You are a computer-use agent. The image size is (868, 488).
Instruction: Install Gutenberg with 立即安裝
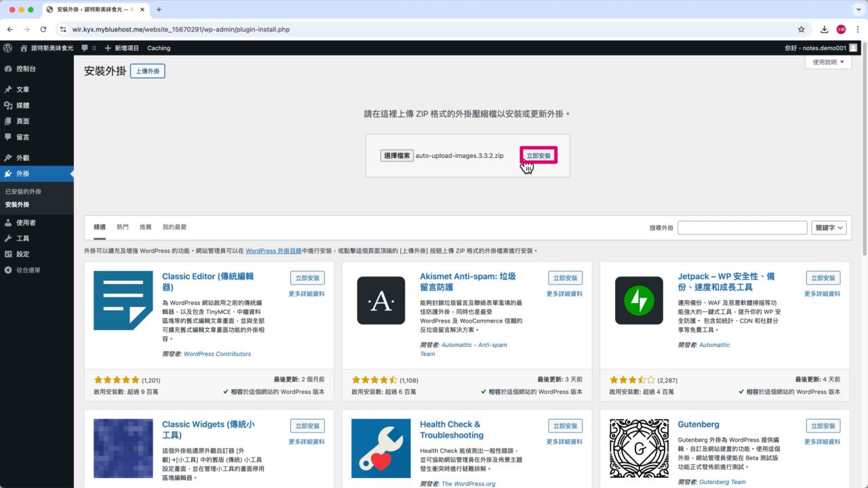pyautogui.click(x=823, y=426)
